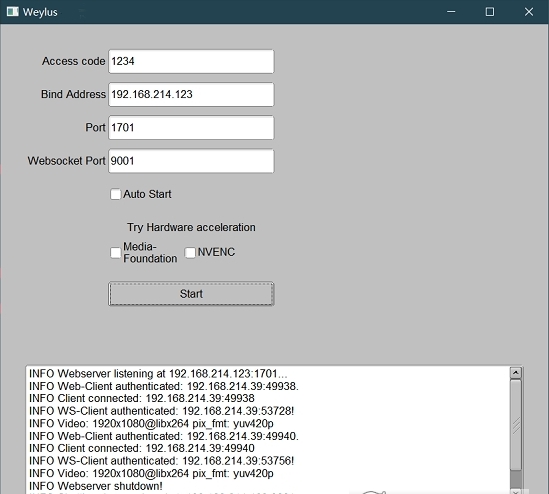Click the 'Access code' label

point(74,61)
